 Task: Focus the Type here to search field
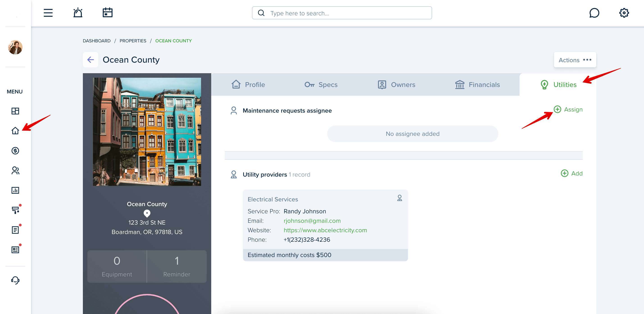[342, 13]
